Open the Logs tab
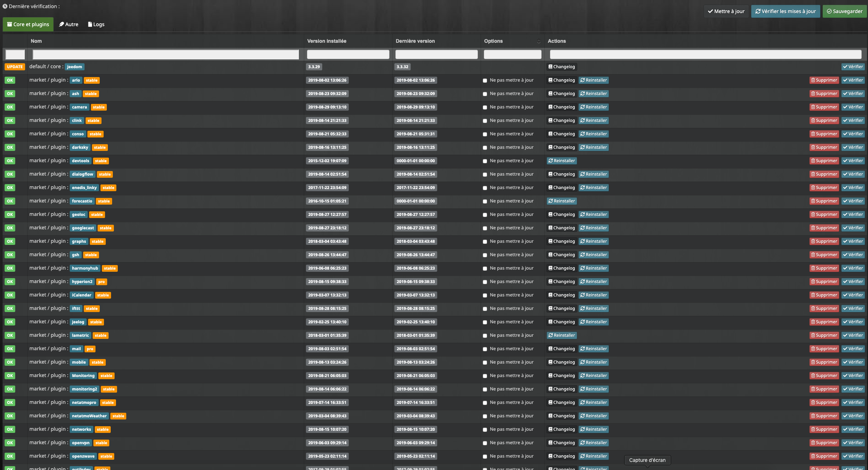 tap(96, 24)
